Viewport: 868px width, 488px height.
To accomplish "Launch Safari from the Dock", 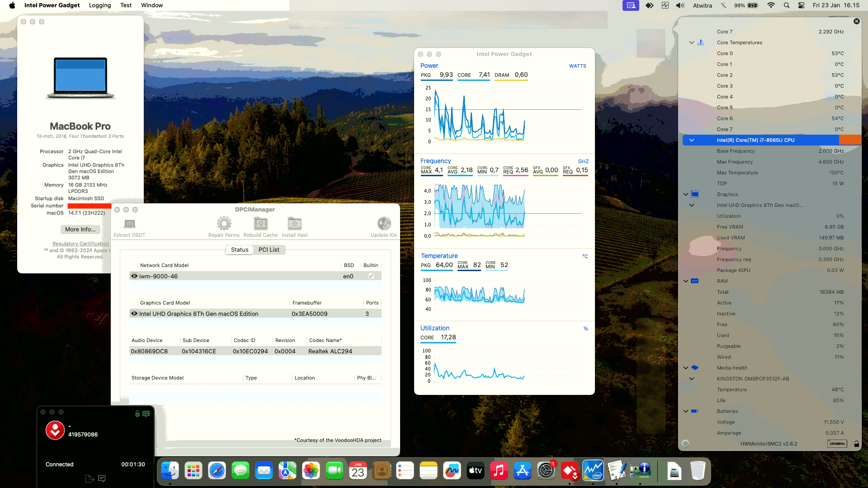I will coord(217,471).
